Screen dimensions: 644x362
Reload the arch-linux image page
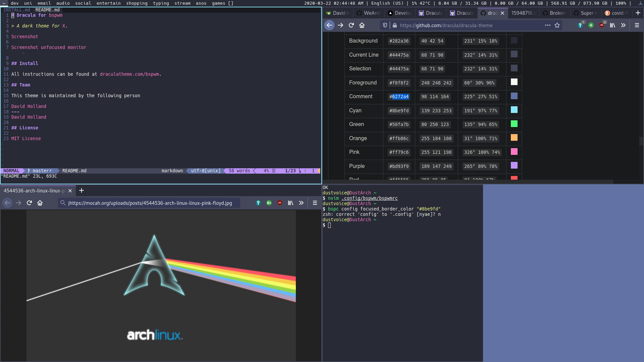coord(29,203)
